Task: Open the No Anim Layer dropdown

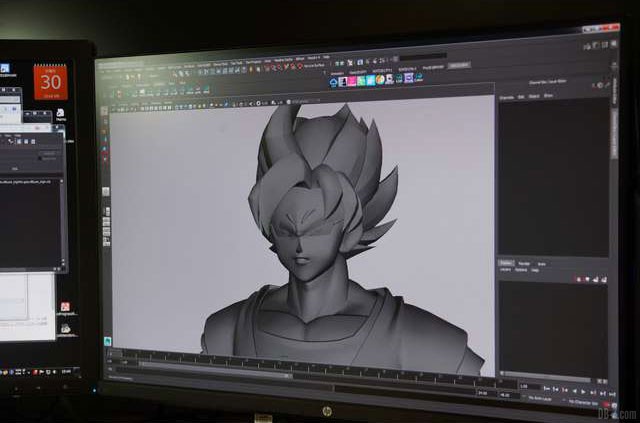Action: point(540,399)
